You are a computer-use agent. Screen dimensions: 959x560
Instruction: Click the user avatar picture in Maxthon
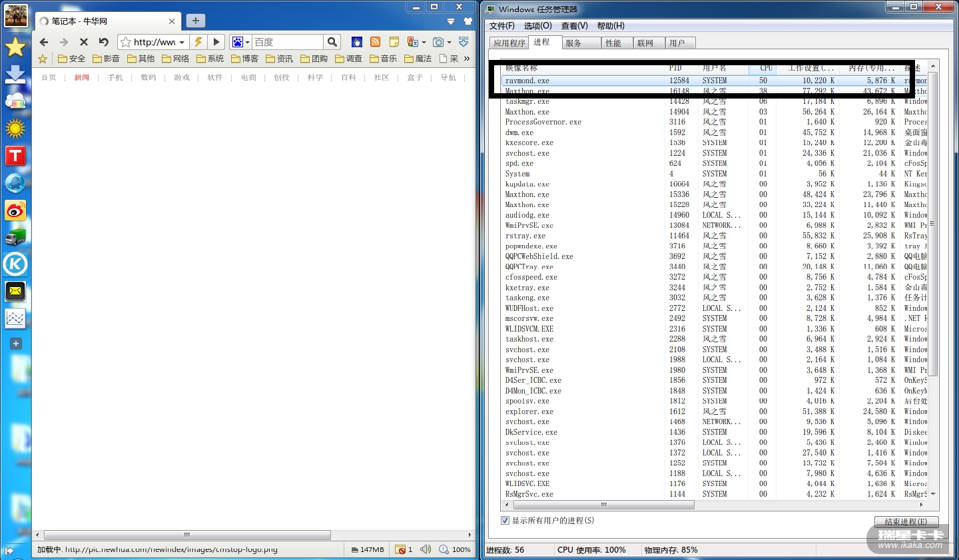(16, 15)
